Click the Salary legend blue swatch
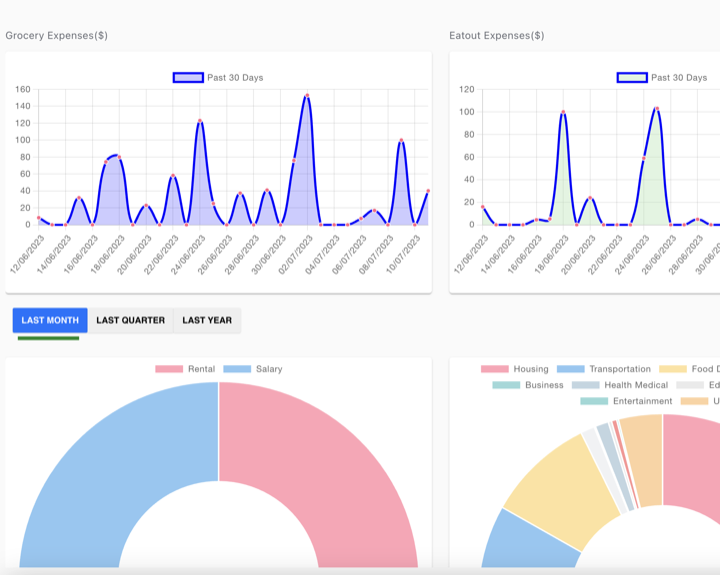This screenshot has height=575, width=720. 237,369
